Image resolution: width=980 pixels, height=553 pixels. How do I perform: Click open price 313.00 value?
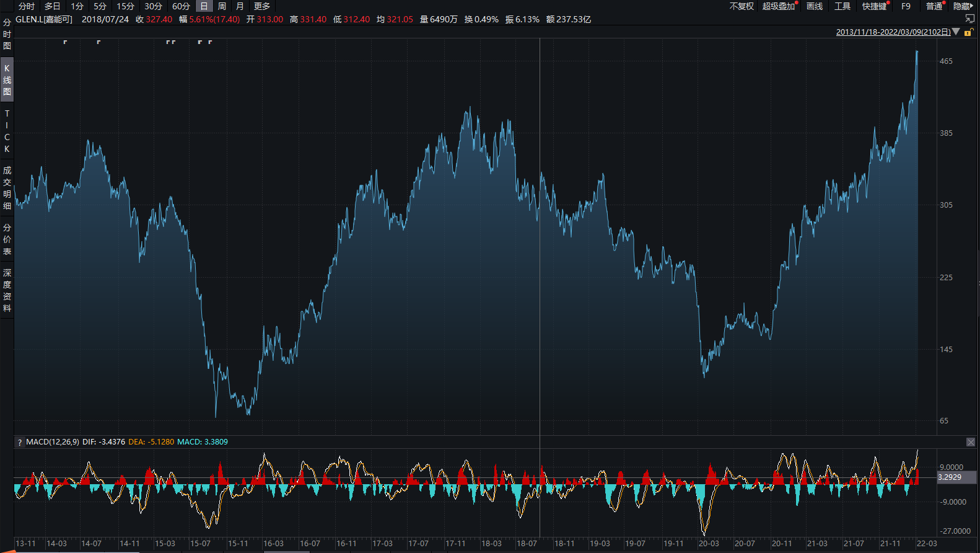(x=269, y=19)
